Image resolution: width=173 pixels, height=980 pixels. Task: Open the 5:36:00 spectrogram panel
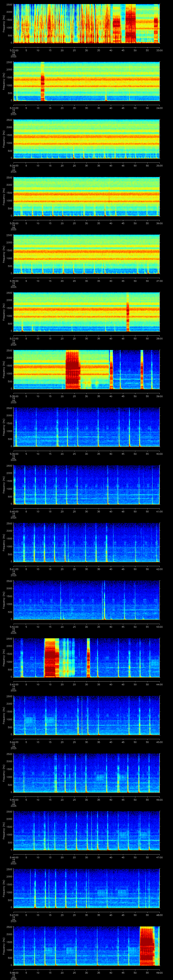click(x=87, y=255)
